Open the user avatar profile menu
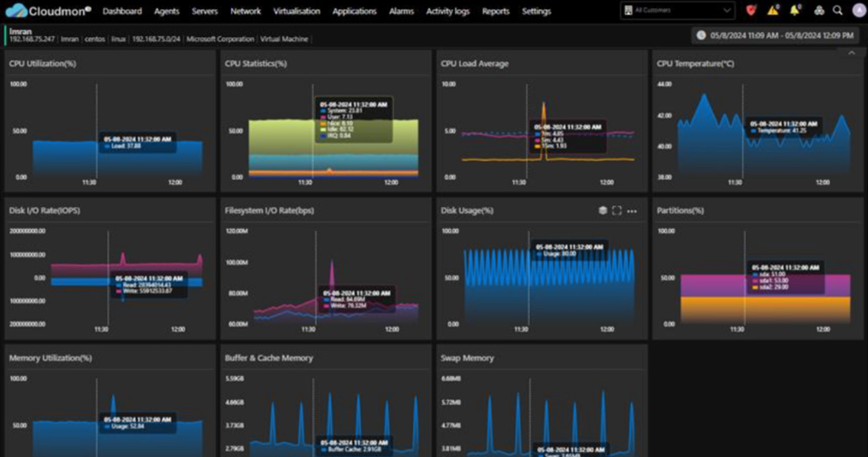Viewport: 868px width, 457px height. pyautogui.click(x=859, y=10)
